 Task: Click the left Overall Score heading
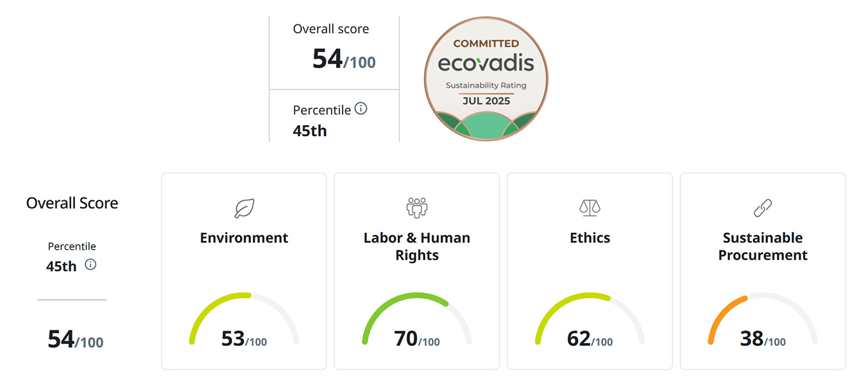click(x=72, y=203)
